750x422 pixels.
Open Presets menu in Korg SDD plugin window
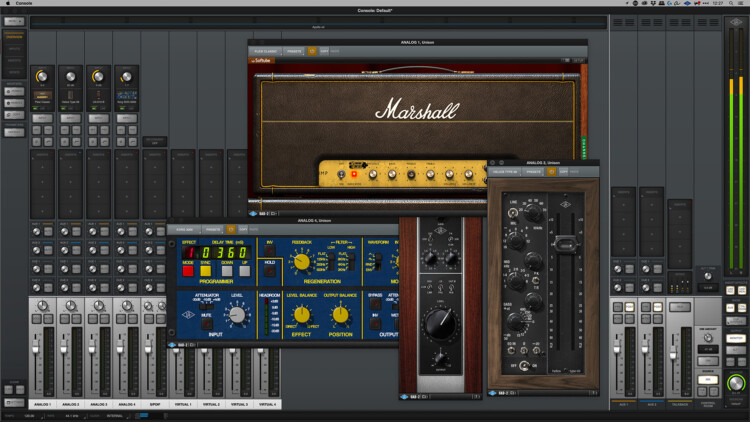click(x=212, y=230)
